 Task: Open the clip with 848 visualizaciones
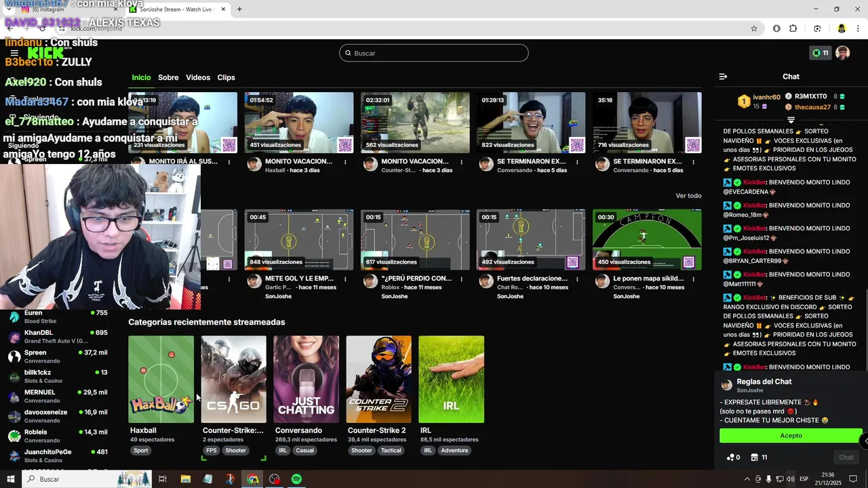click(299, 240)
